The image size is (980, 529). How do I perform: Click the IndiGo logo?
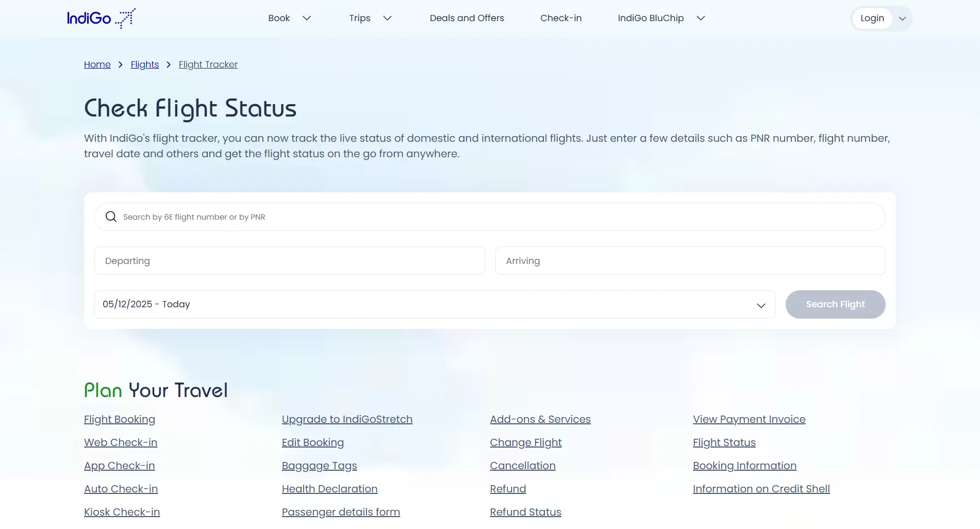(x=101, y=18)
